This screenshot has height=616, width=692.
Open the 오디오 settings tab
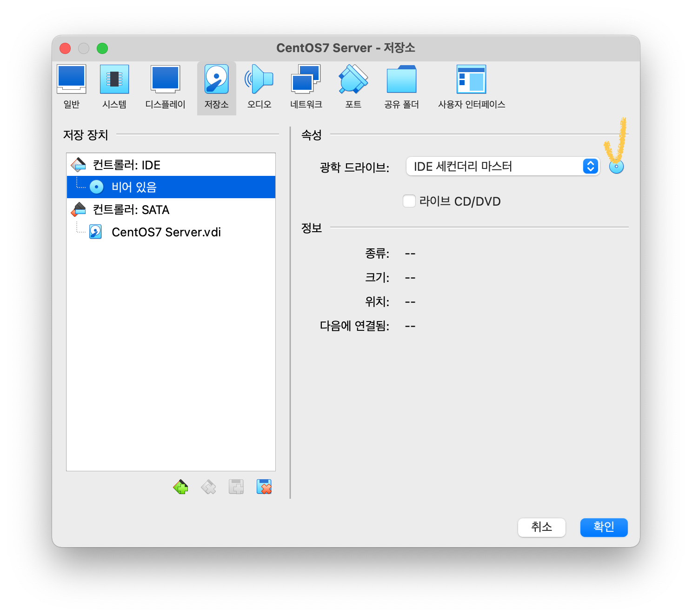click(x=259, y=87)
